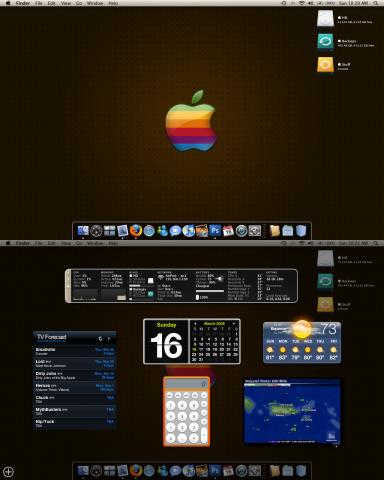Select Heroes in TV Forecast list
Image resolution: width=384 pixels, height=480 pixels.
pos(75,387)
